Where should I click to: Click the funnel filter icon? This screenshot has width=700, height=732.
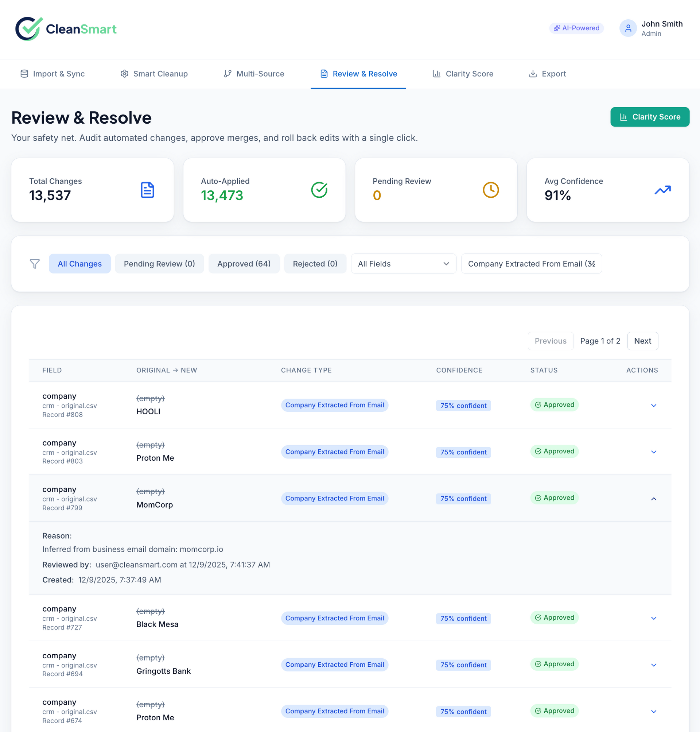tap(34, 264)
